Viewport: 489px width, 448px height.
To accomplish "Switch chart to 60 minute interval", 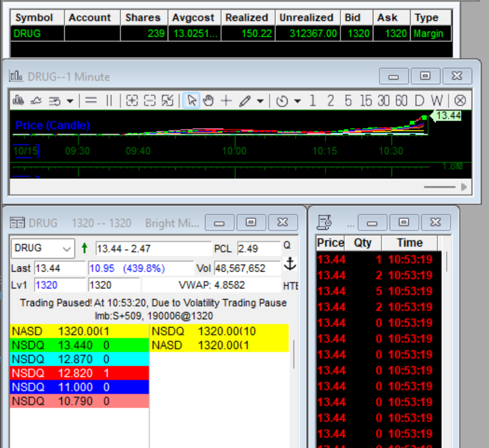I will click(x=401, y=101).
